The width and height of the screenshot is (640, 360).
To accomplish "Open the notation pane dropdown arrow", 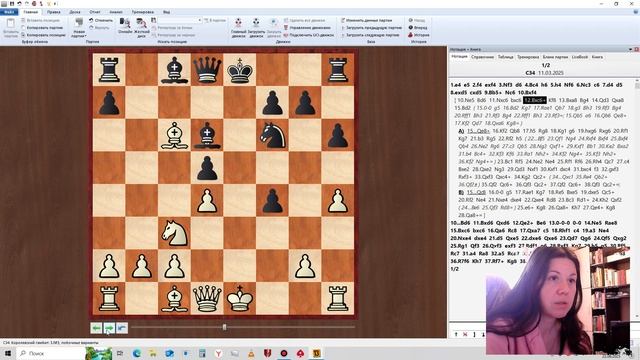I will 631,49.
